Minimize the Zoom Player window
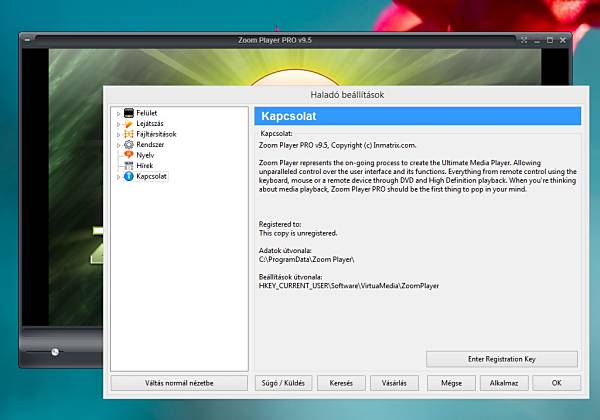The width and height of the screenshot is (600, 420). [537, 41]
